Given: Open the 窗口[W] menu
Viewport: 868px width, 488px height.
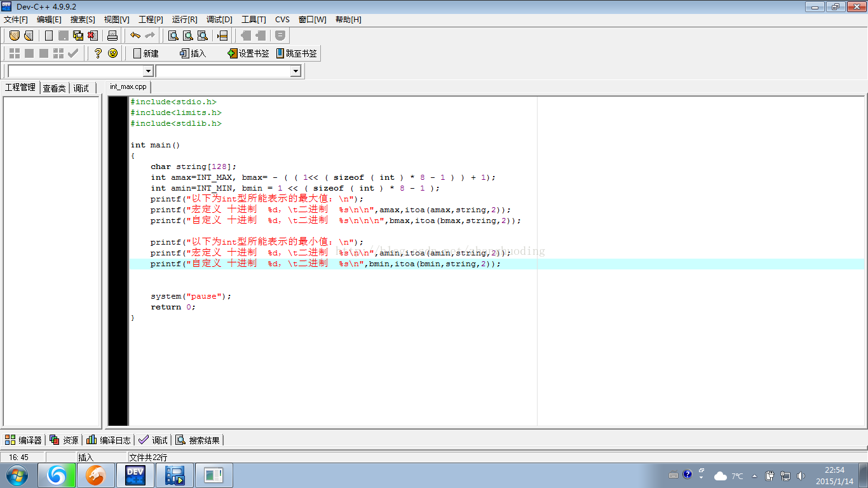Looking at the screenshot, I should click(312, 20).
